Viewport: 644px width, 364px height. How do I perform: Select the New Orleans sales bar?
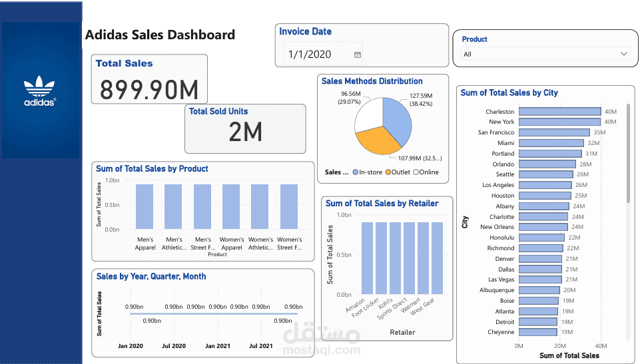pos(543,227)
